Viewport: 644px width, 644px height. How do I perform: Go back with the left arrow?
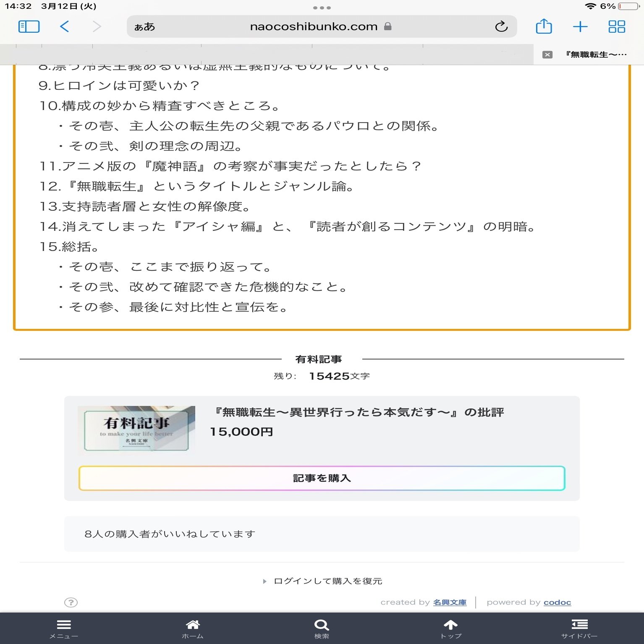64,26
